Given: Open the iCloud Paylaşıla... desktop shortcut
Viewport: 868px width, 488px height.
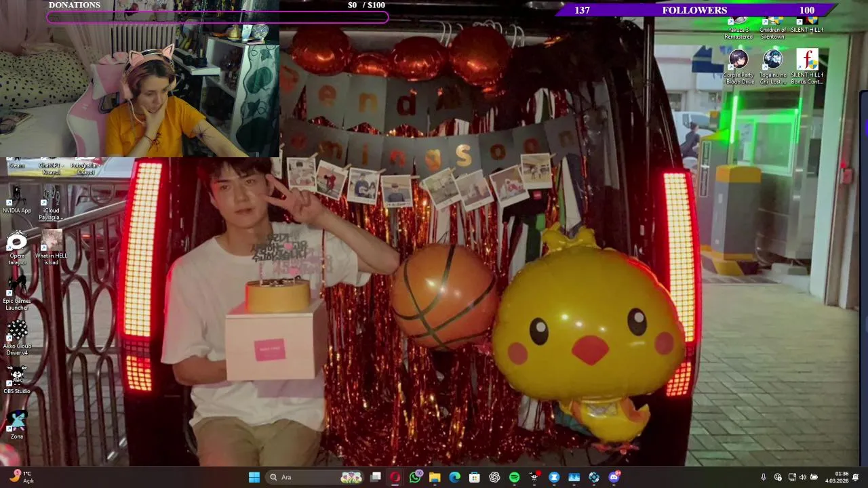Looking at the screenshot, I should point(51,203).
